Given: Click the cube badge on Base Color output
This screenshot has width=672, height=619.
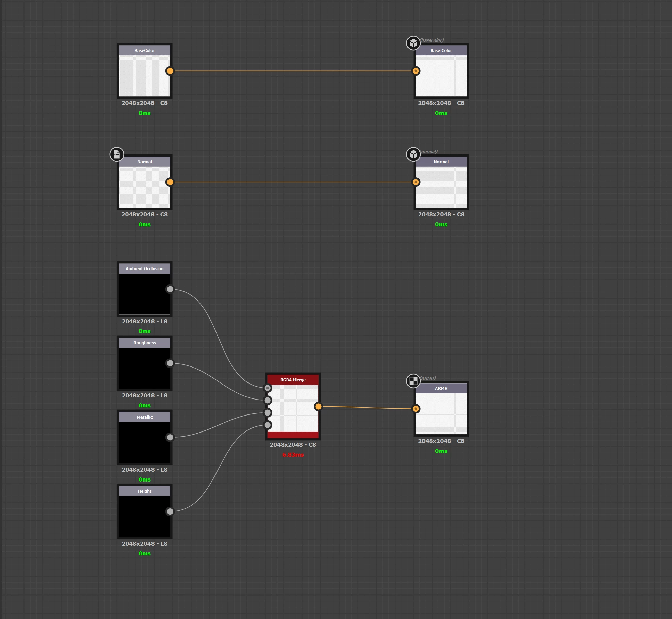Looking at the screenshot, I should pyautogui.click(x=413, y=43).
